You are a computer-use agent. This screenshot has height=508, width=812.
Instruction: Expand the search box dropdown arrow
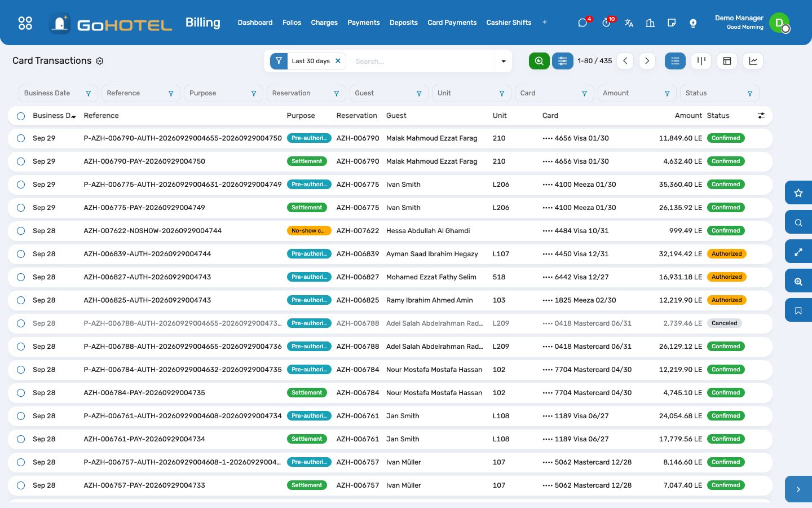coord(504,61)
